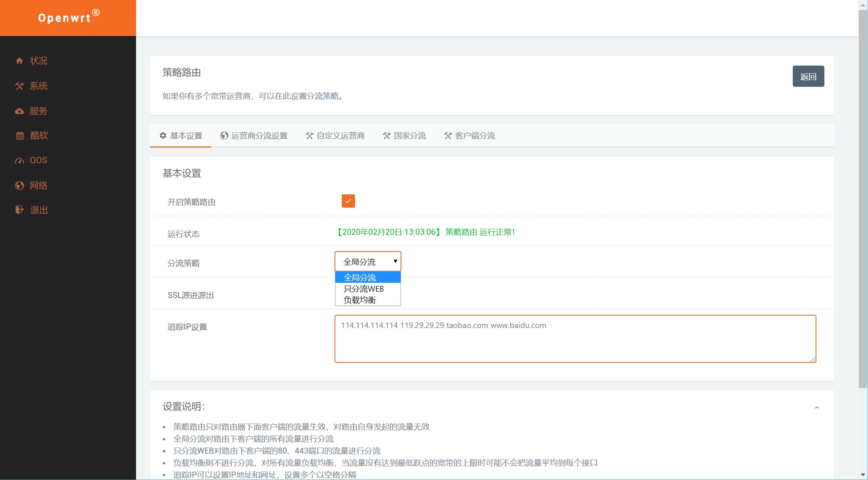The width and height of the screenshot is (868, 480).
Task: Click the gauge icon beside QOS
Action: tap(19, 160)
